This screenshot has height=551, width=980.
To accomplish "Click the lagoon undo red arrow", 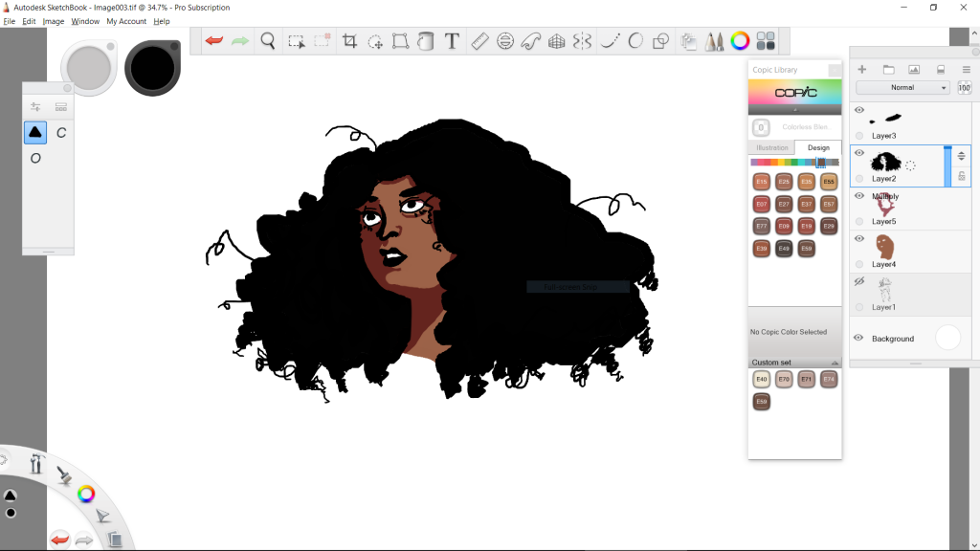I will click(60, 540).
